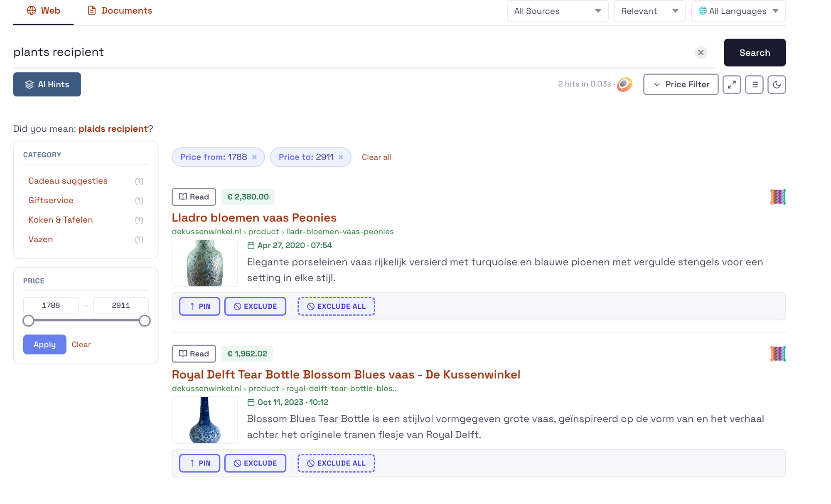
Task: Open the All Languages selector
Action: (x=738, y=11)
